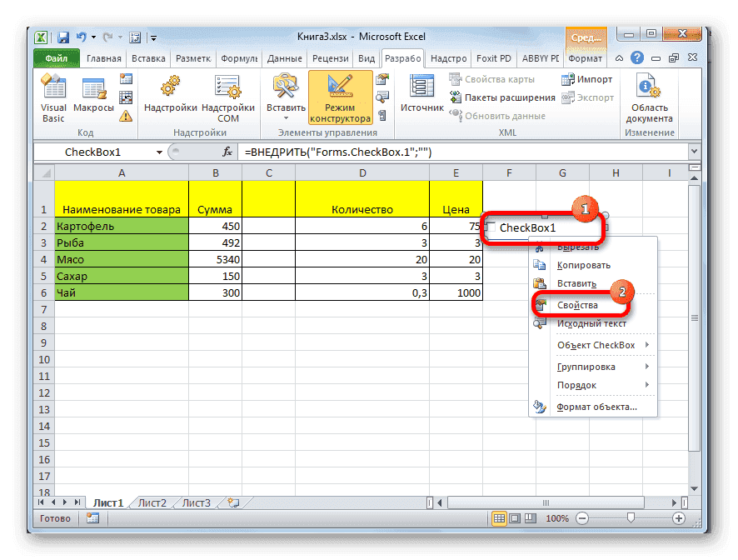Toggle Режим конструктора (Design Mode) off

pos(342,96)
